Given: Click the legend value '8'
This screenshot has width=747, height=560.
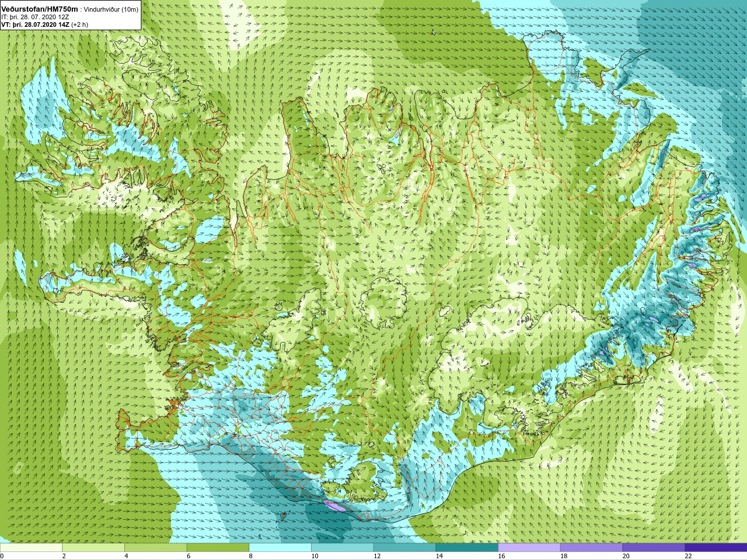Looking at the screenshot, I should tap(250, 556).
